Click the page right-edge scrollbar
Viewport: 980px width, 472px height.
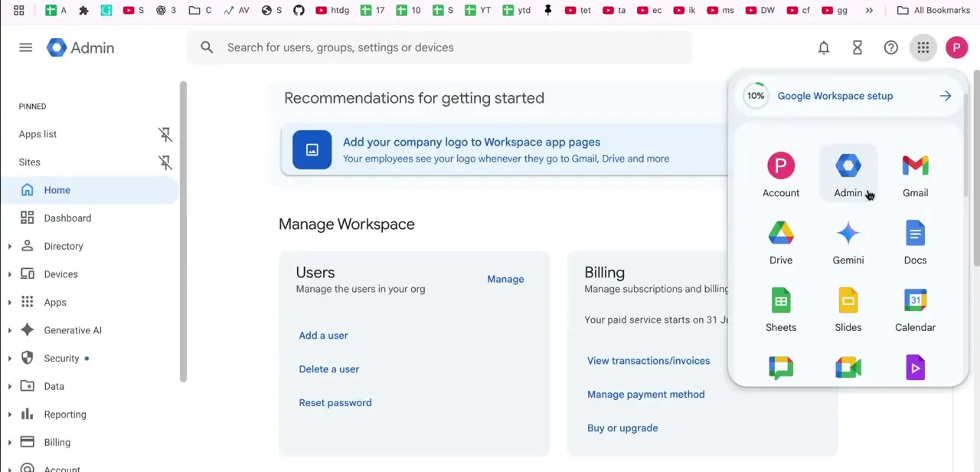coord(976,169)
